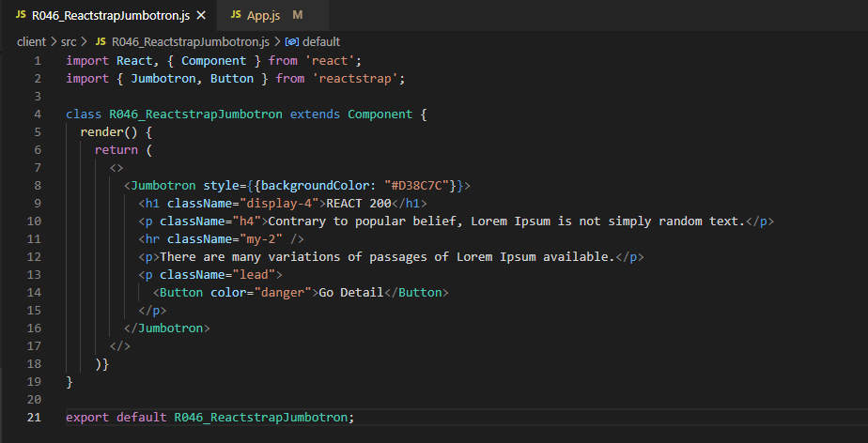Click the 'react' string on line 1
The width and height of the screenshot is (868, 443).
(x=330, y=61)
